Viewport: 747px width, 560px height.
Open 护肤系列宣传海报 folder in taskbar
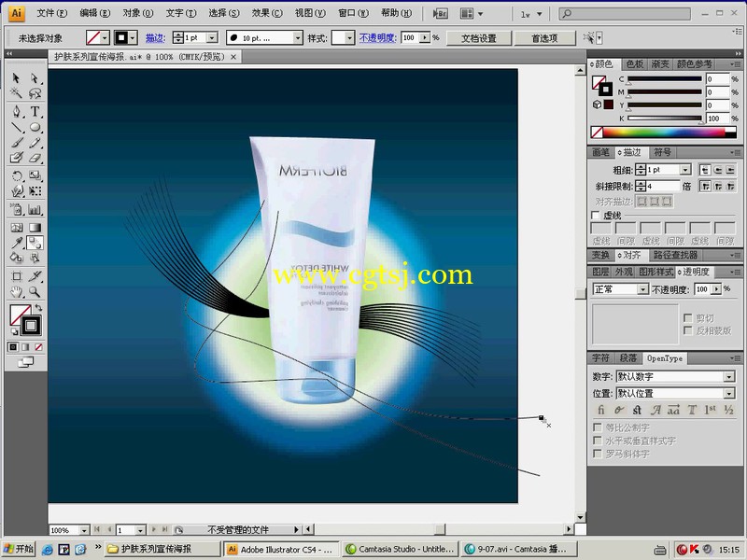click(x=162, y=549)
